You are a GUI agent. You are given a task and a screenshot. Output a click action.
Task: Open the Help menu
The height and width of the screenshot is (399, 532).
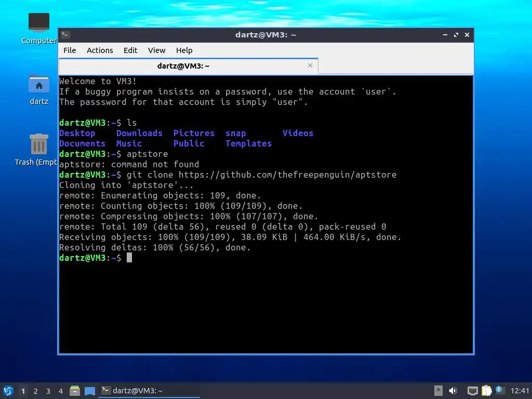click(184, 50)
